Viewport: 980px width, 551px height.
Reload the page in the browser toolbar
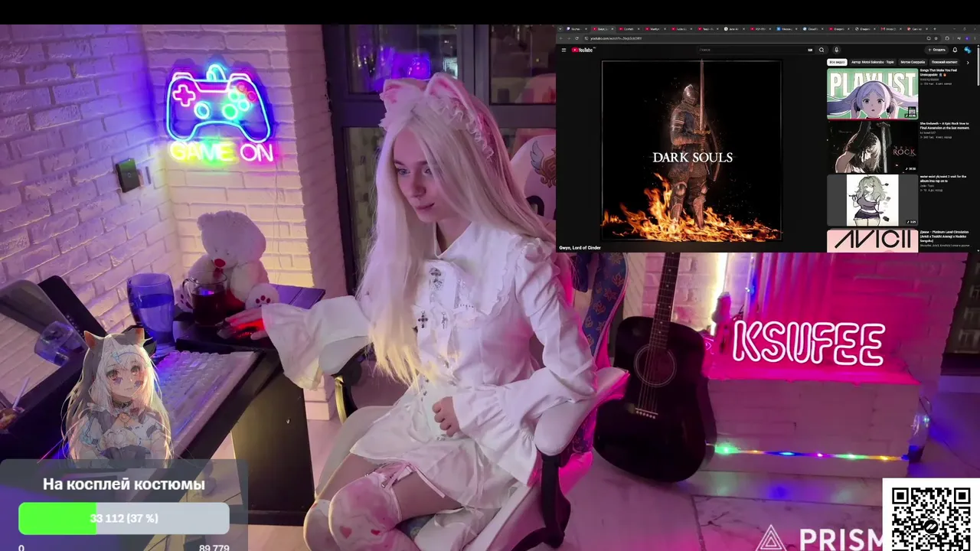577,38
